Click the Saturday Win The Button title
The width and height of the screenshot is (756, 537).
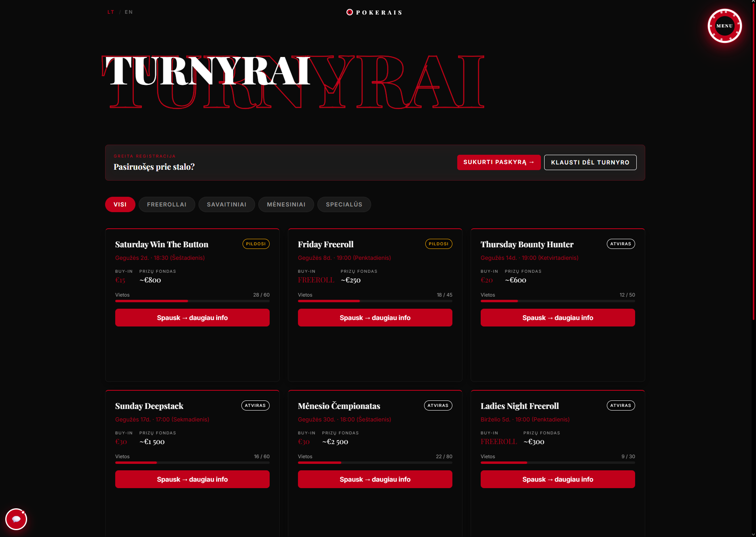click(x=162, y=244)
